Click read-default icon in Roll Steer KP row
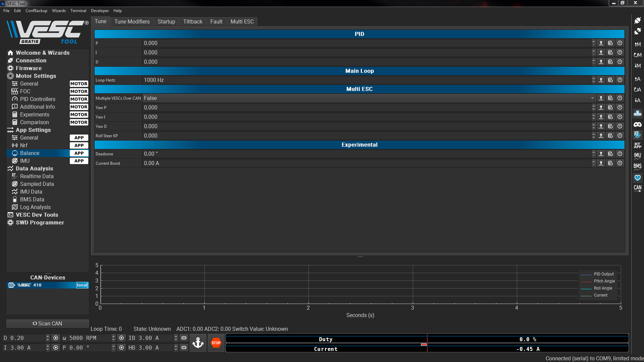644x362 pixels. click(x=610, y=136)
